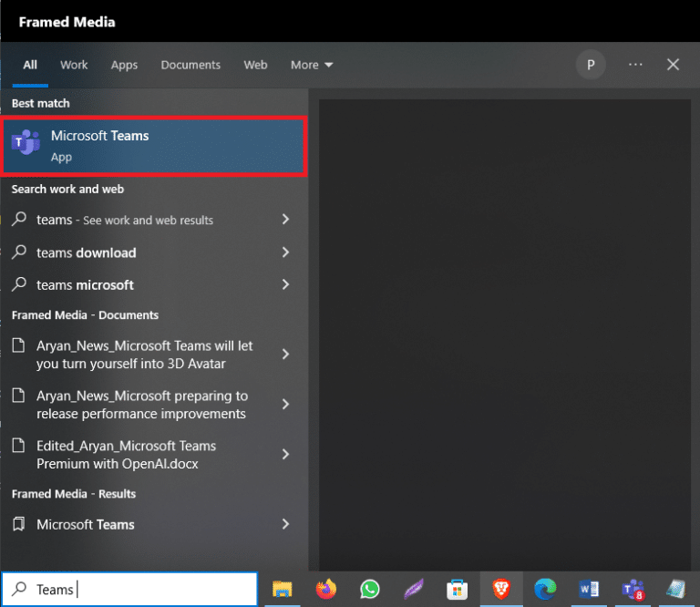700x607 pixels.
Task: Open Teams taskbar icon with badge
Action: (633, 589)
